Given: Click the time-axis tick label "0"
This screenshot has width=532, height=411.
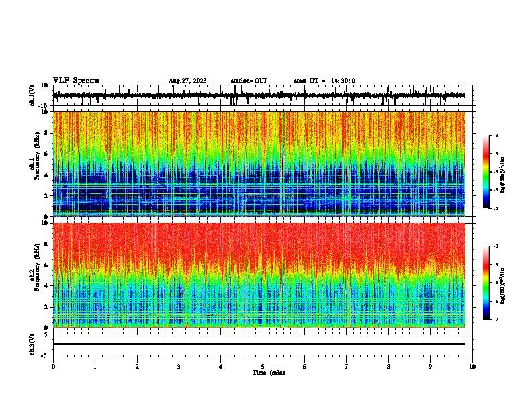Looking at the screenshot, I should tap(53, 367).
